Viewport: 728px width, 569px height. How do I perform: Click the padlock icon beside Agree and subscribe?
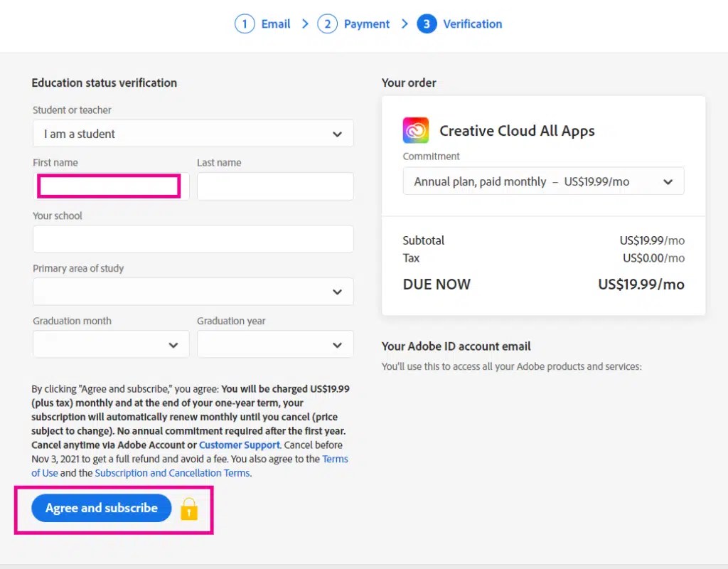pyautogui.click(x=188, y=509)
